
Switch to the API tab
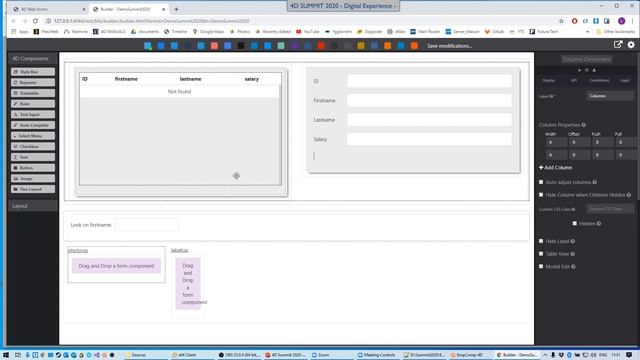[x=574, y=80]
